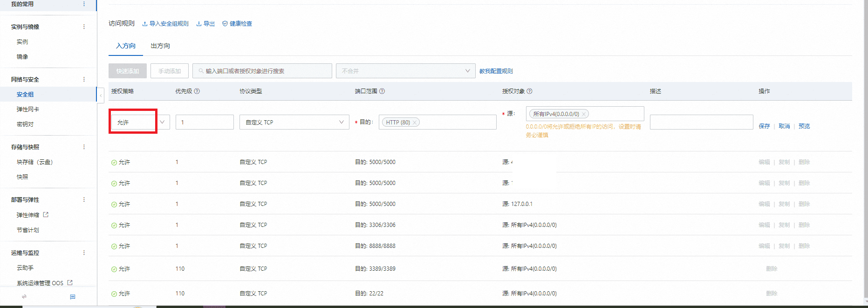Image resolution: width=868 pixels, height=308 pixels.
Task: Open the 协议类型 自定义 TCP dropdown
Action: tap(294, 122)
